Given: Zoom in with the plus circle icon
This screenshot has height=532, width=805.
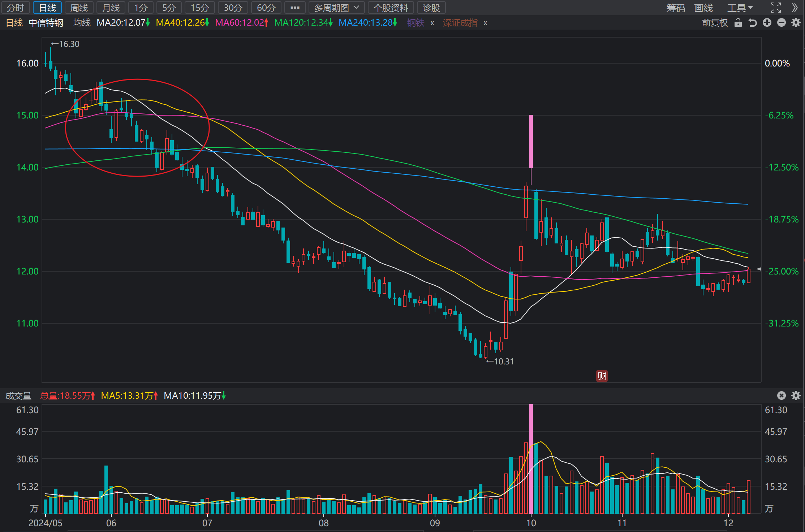Looking at the screenshot, I should tap(767, 23).
